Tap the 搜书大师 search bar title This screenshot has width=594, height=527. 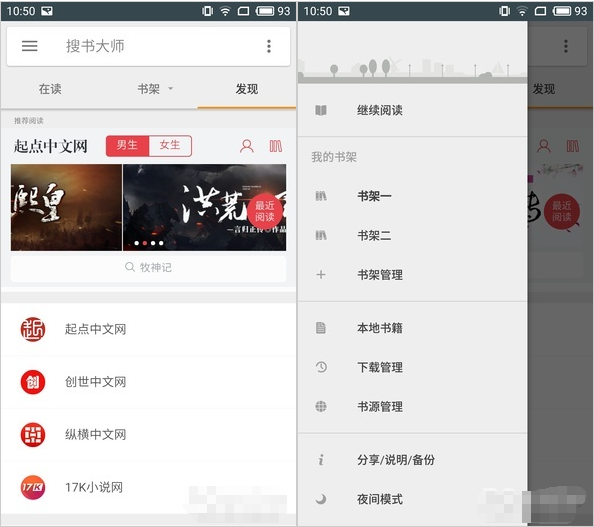95,46
